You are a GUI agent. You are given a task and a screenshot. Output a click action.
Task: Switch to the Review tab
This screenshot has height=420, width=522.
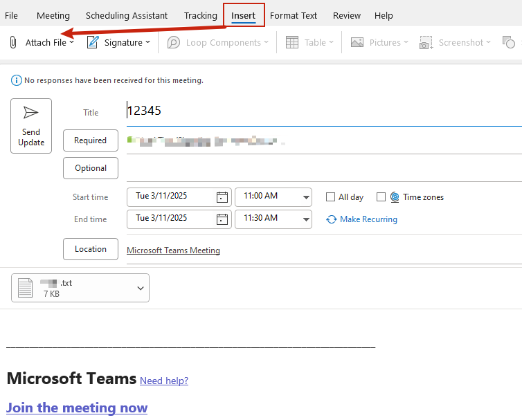(x=347, y=16)
